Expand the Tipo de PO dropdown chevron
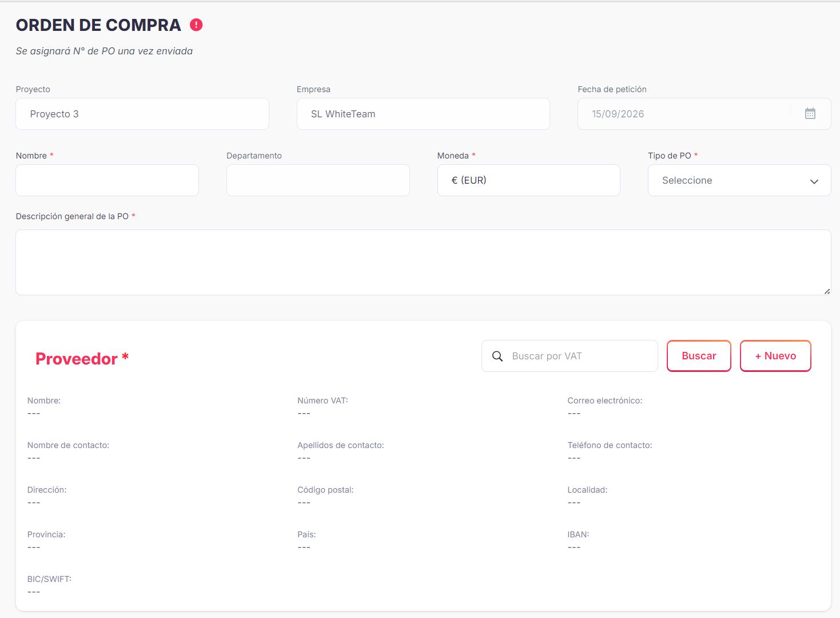840x618 pixels. tap(814, 181)
